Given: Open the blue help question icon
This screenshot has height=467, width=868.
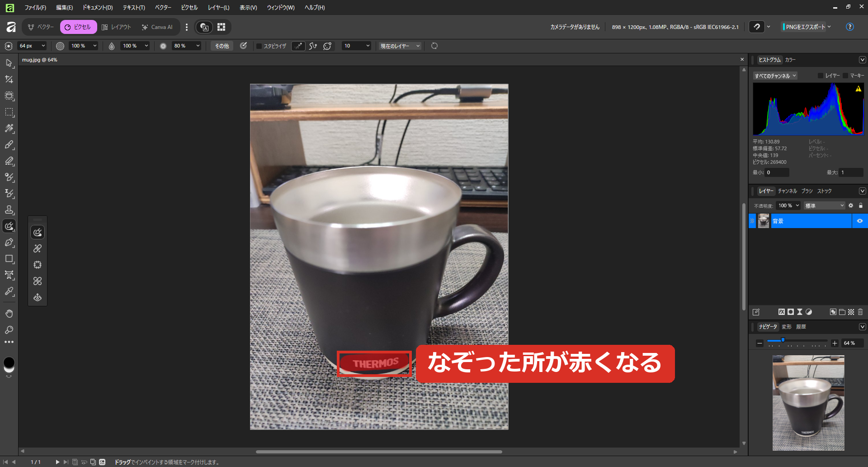Looking at the screenshot, I should (850, 27).
